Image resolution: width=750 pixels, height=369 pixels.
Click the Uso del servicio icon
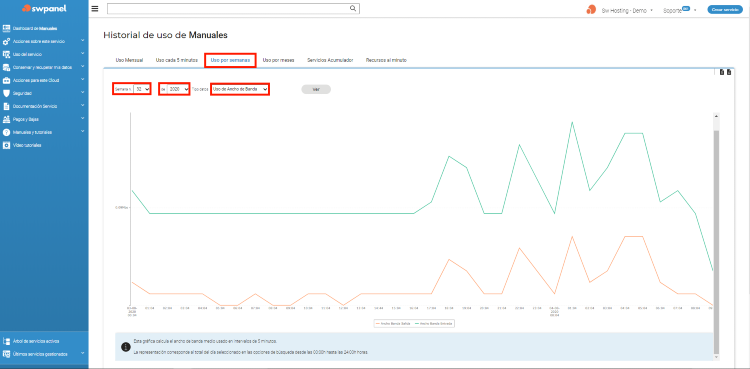tap(6, 55)
